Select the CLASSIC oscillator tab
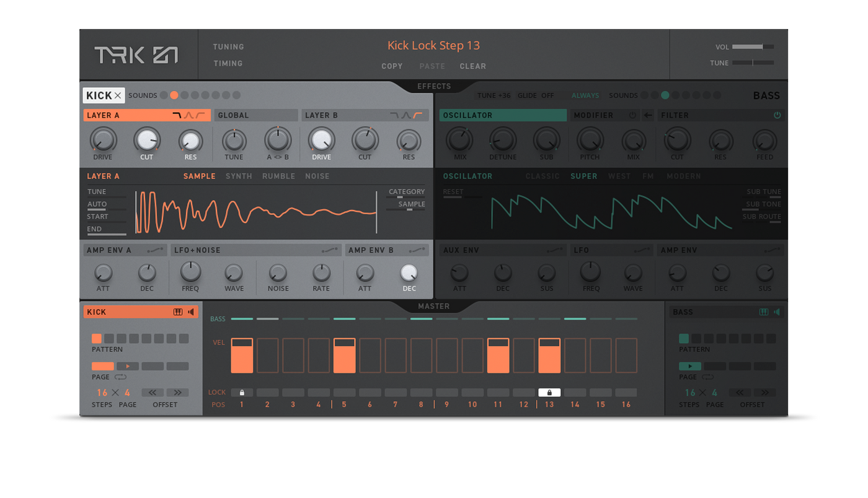Image resolution: width=868 pixels, height=498 pixels. click(x=542, y=177)
